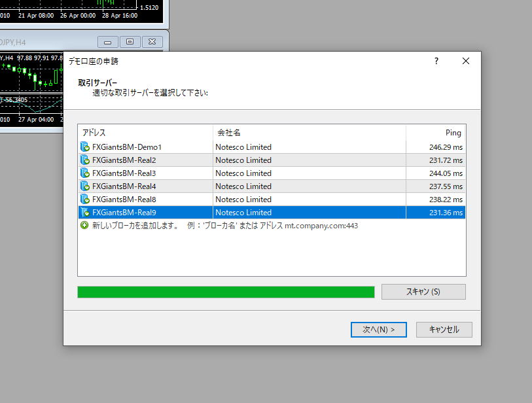Click the 238.22 ms ping value

446,200
